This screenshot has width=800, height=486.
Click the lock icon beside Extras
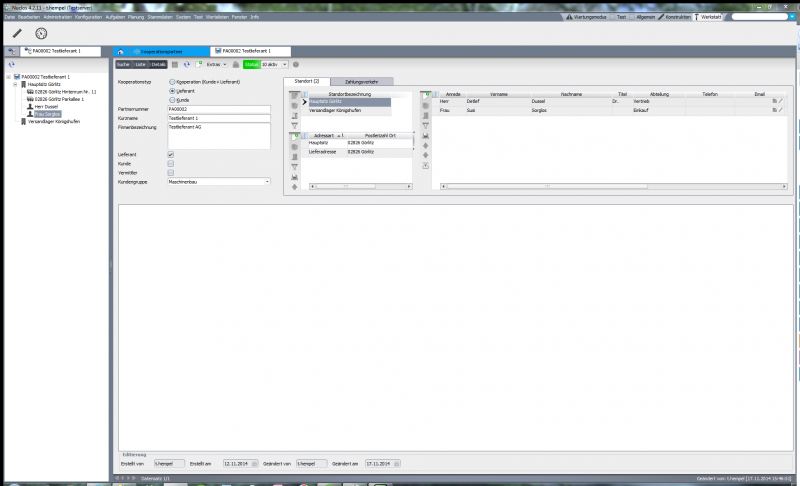(x=235, y=64)
